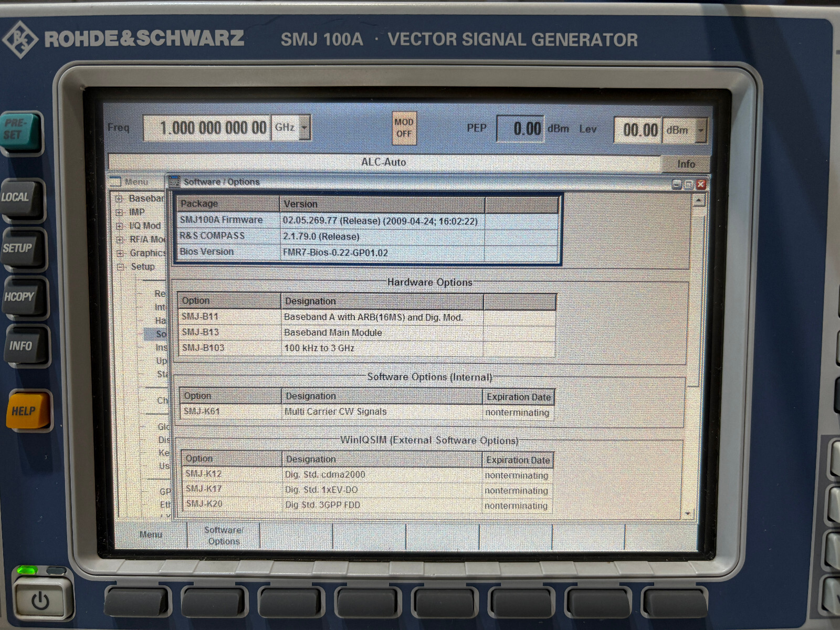Click the ALC-Auto status text
This screenshot has height=630, width=840.
384,162
